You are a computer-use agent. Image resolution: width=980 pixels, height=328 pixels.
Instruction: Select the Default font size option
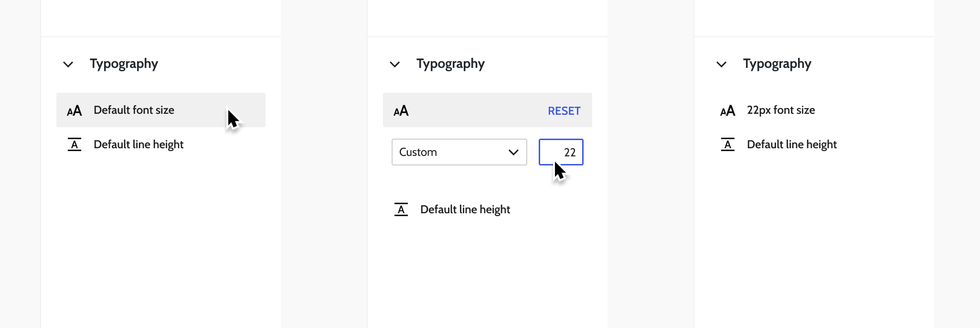pos(134,110)
